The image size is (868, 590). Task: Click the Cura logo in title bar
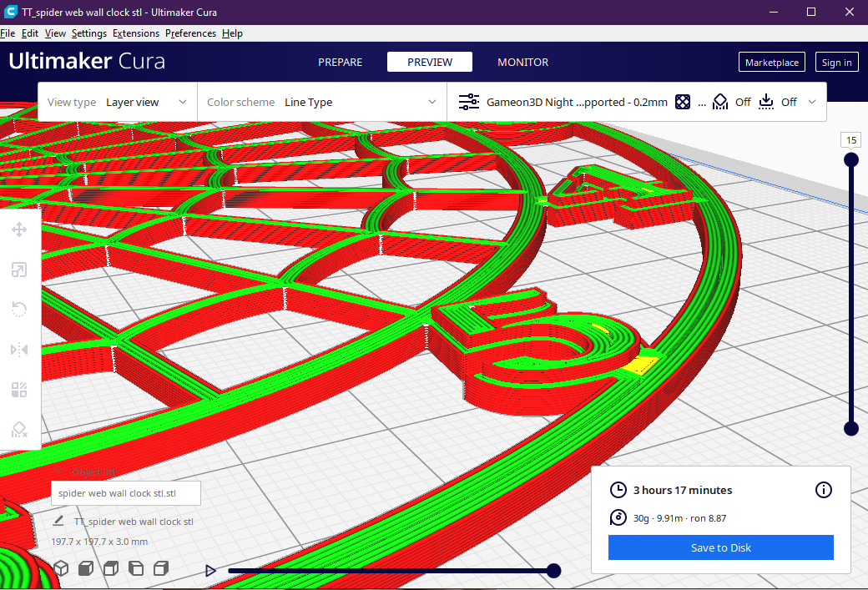point(10,12)
